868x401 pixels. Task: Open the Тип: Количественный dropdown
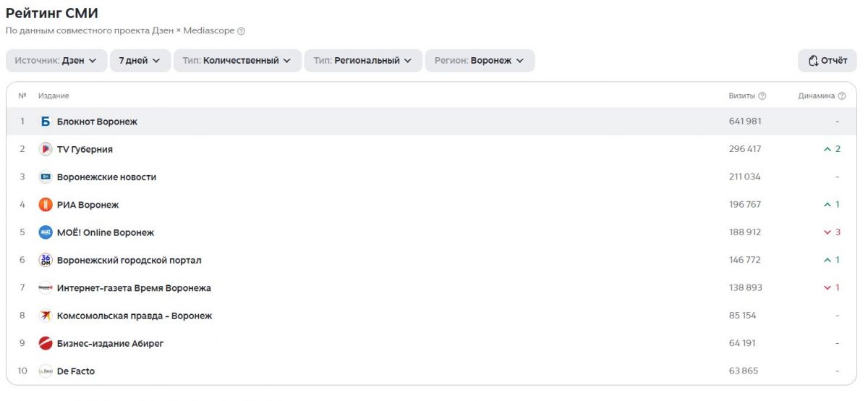pyautogui.click(x=237, y=61)
